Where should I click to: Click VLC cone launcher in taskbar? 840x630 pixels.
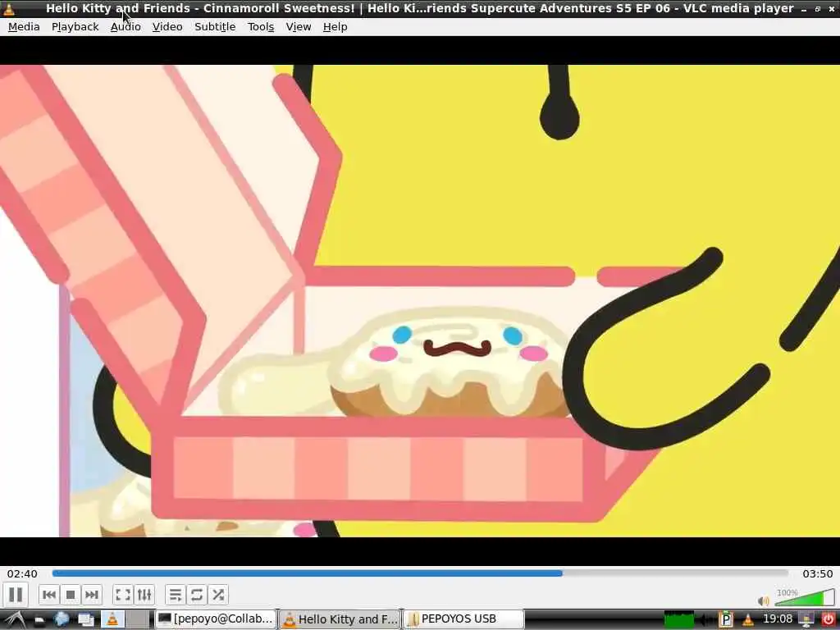click(112, 619)
